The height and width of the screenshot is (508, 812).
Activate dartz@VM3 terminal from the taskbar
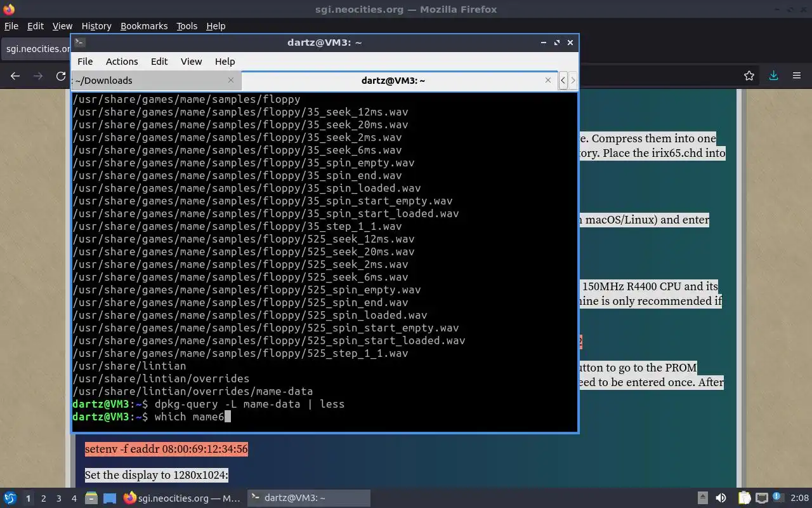coord(308,498)
